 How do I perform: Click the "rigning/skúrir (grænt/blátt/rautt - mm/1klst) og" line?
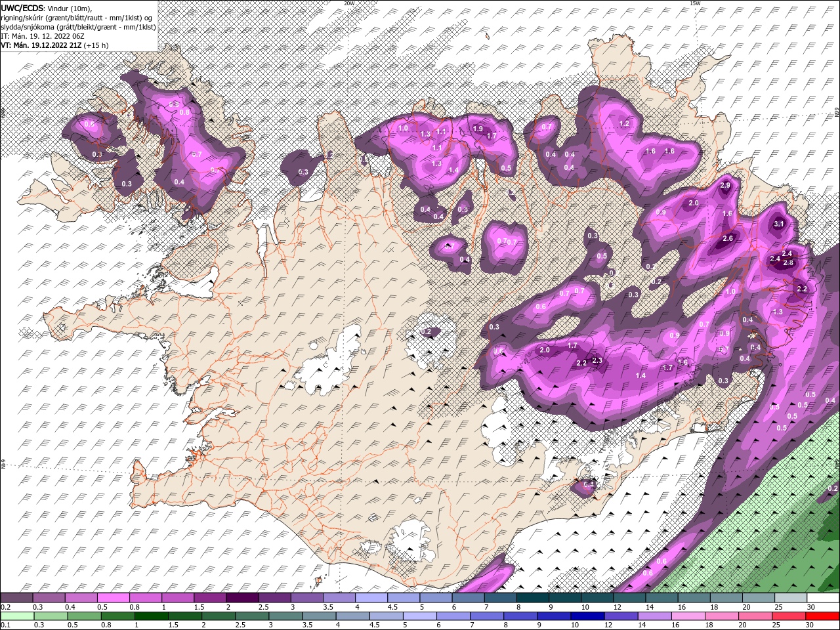(77, 17)
